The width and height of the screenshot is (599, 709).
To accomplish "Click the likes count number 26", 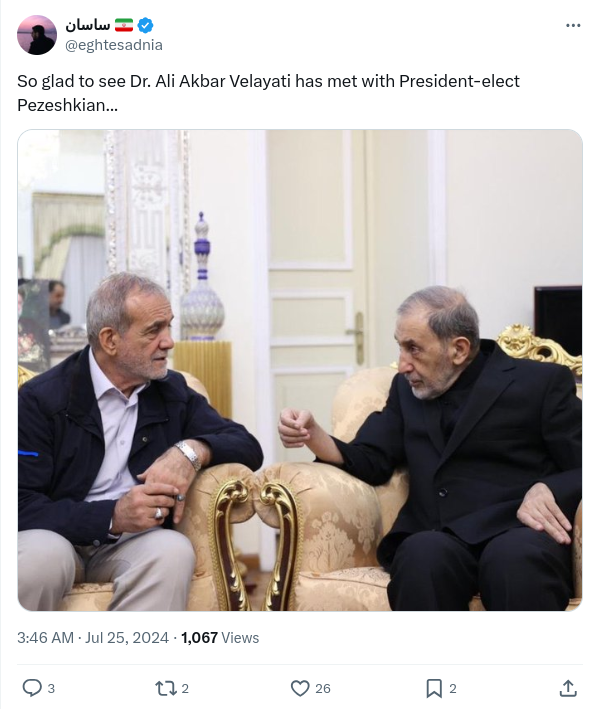I will pos(323,689).
